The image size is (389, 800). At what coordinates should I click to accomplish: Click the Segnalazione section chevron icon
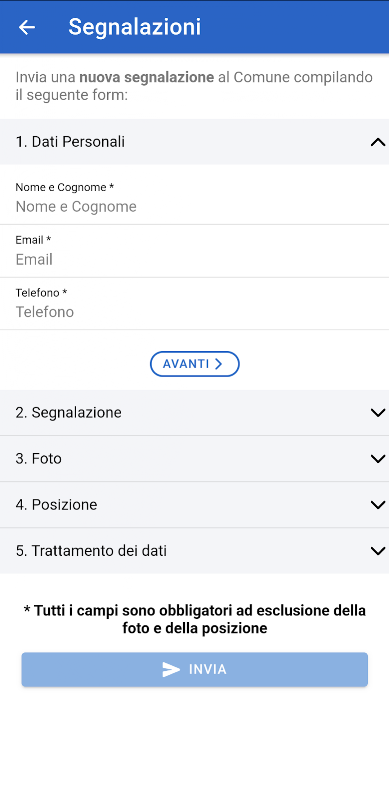click(378, 413)
